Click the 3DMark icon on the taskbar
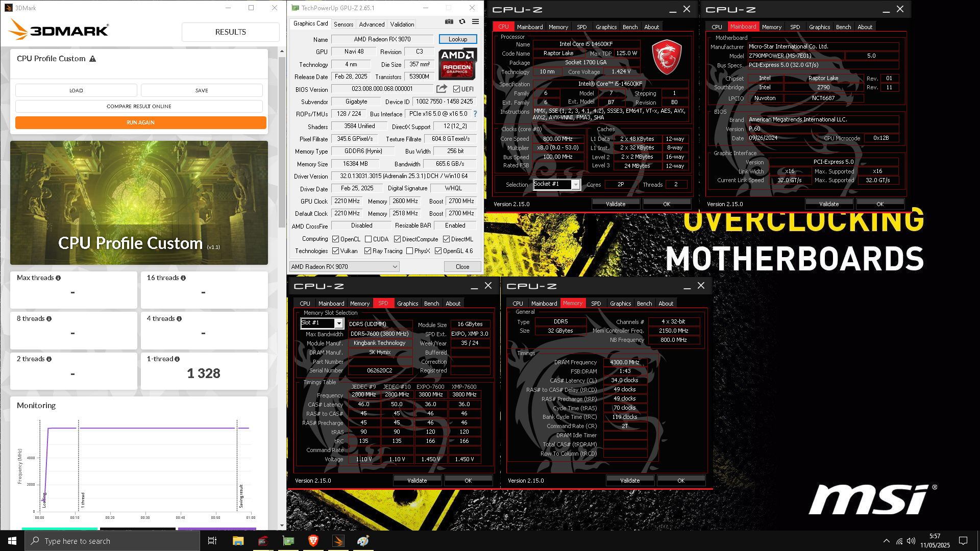 tap(338, 541)
